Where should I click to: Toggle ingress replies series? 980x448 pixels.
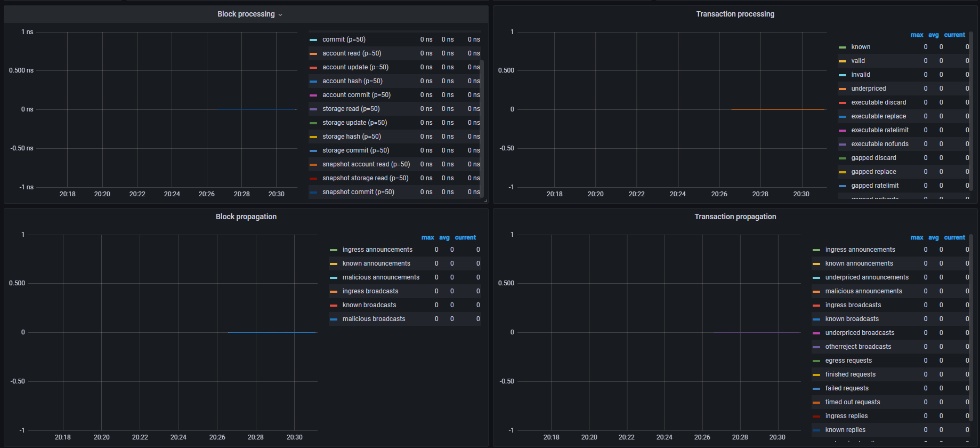tap(846, 416)
